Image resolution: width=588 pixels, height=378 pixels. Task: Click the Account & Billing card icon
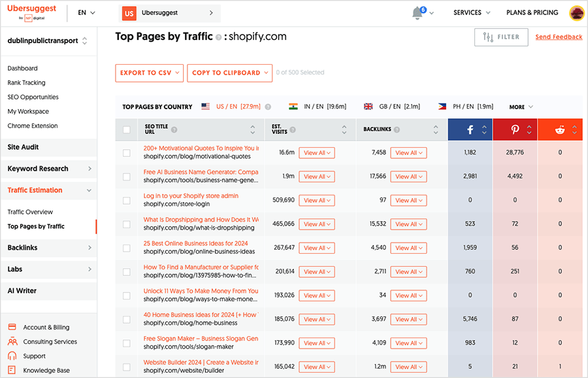[12, 327]
